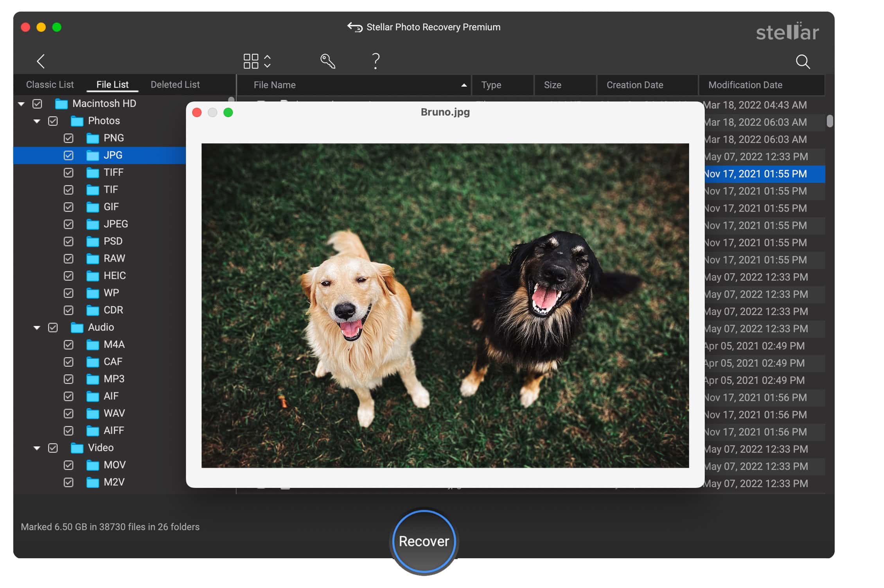This screenshot has width=884, height=588.
Task: Click the activation key icon
Action: (x=328, y=61)
